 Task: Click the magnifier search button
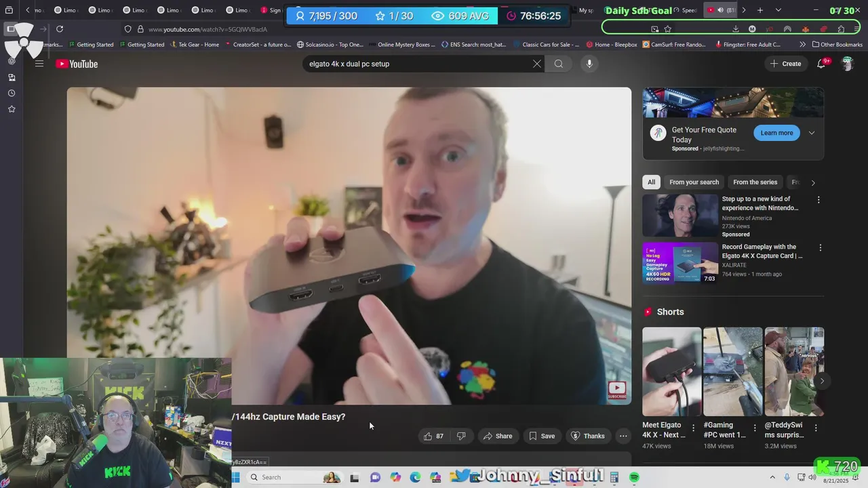pyautogui.click(x=558, y=64)
